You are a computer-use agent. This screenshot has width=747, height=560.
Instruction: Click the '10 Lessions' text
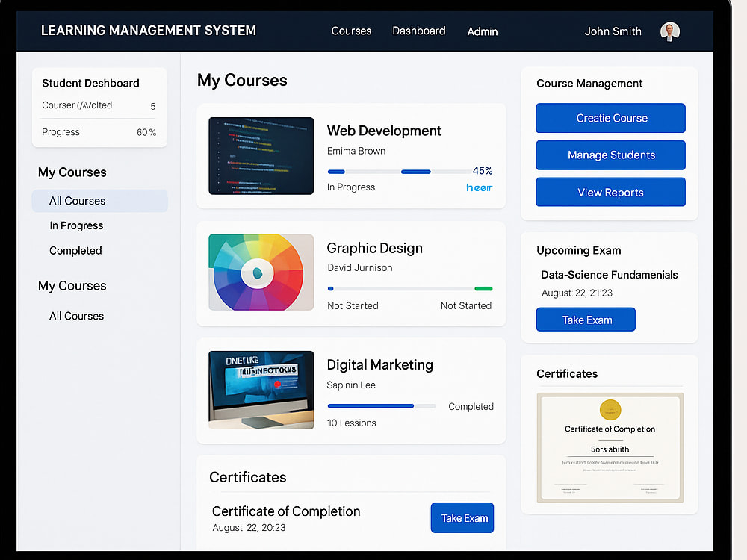pyautogui.click(x=352, y=423)
